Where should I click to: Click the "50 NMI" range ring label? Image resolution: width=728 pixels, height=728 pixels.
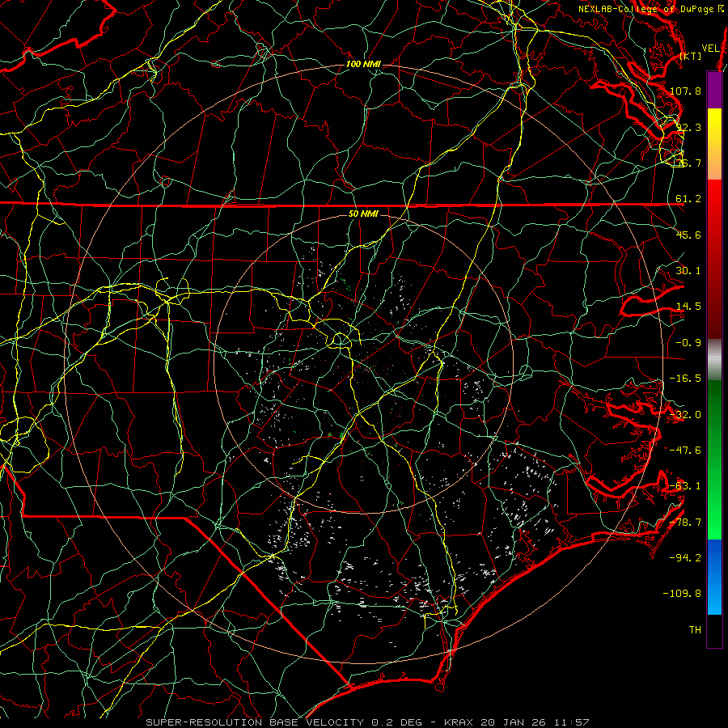363,214
